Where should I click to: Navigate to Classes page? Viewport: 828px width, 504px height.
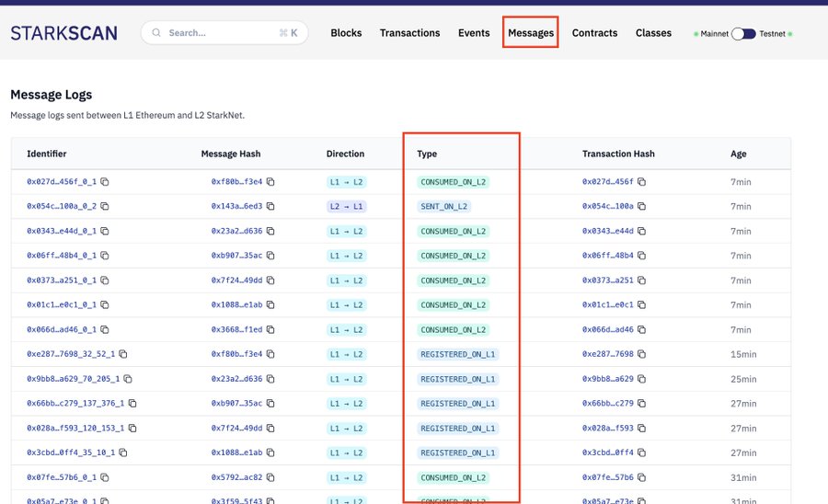(653, 33)
